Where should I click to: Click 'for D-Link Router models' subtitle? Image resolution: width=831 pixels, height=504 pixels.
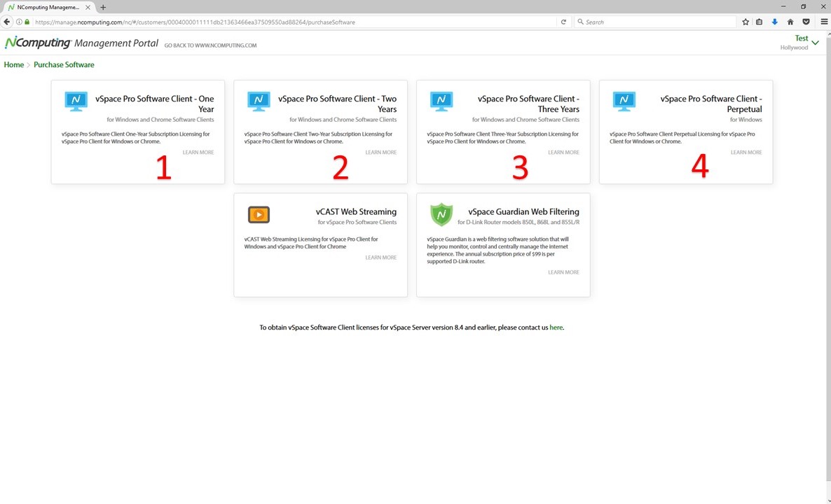point(518,223)
